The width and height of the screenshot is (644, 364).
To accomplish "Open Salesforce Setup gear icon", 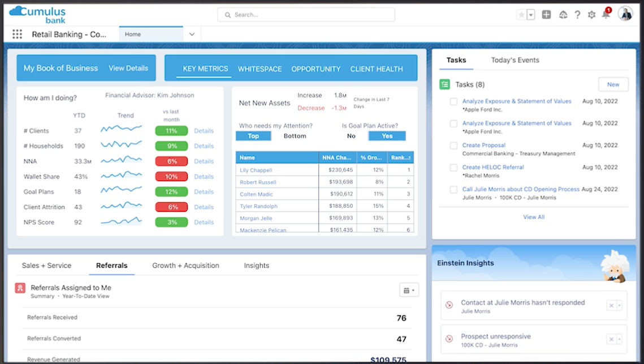I will pos(590,15).
